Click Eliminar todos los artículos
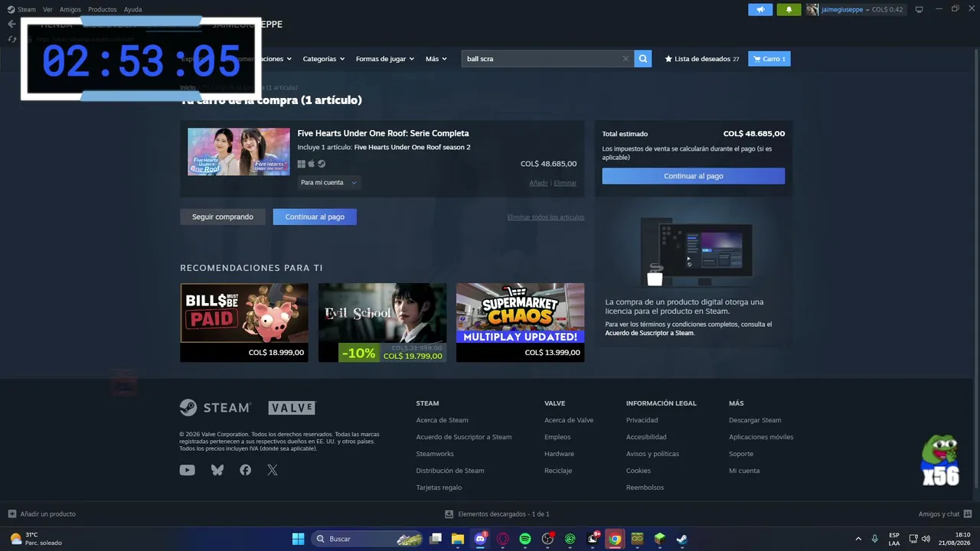 [x=546, y=217]
